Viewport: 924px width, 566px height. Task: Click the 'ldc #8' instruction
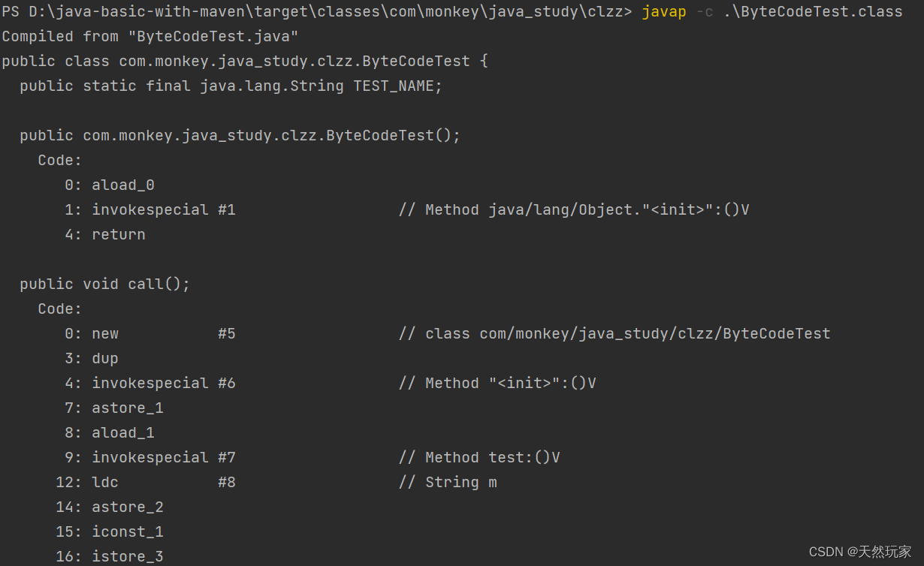163,483
